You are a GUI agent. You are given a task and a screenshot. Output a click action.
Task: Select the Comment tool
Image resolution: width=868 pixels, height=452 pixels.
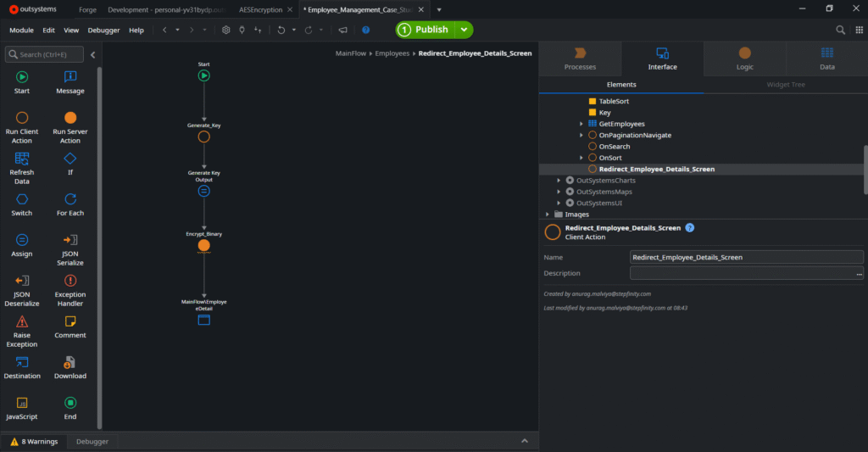click(70, 326)
